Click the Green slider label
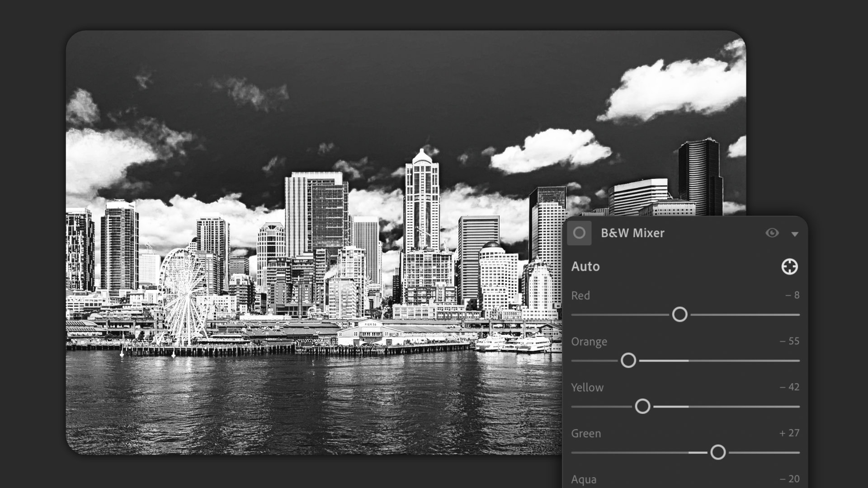Viewport: 868px width, 488px height. coord(586,433)
